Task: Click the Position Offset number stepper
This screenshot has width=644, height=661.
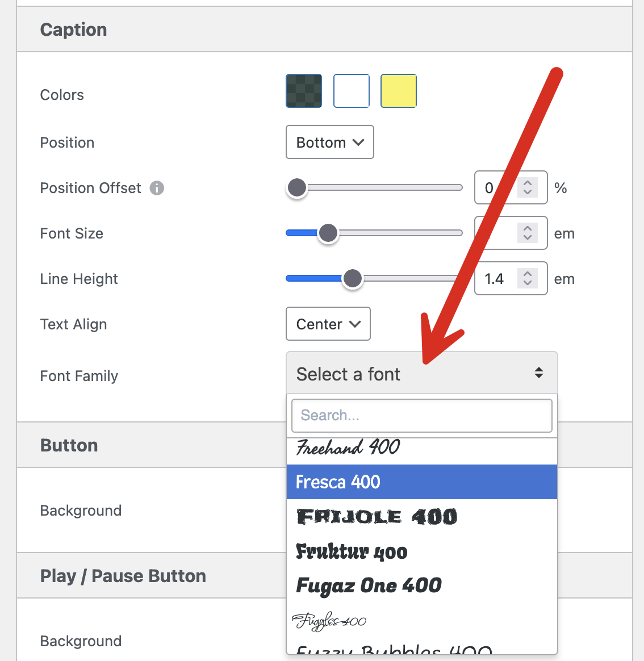Action: pyautogui.click(x=528, y=187)
